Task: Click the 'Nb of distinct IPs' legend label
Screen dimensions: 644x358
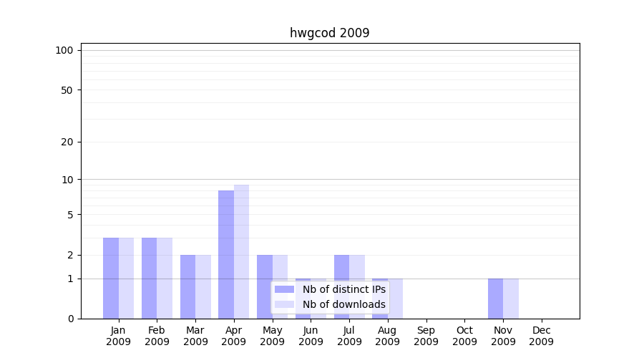Action: (343, 289)
